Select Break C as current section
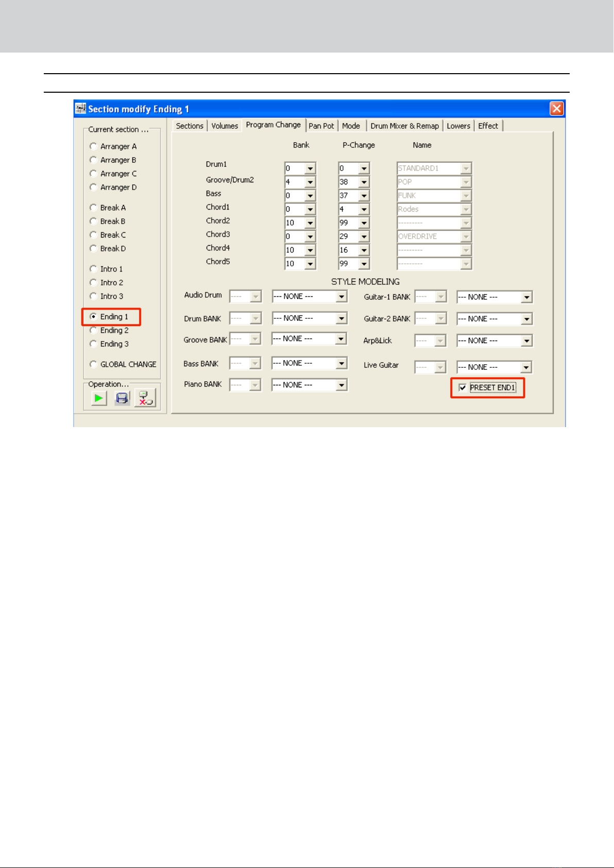The width and height of the screenshot is (614, 868). (93, 235)
